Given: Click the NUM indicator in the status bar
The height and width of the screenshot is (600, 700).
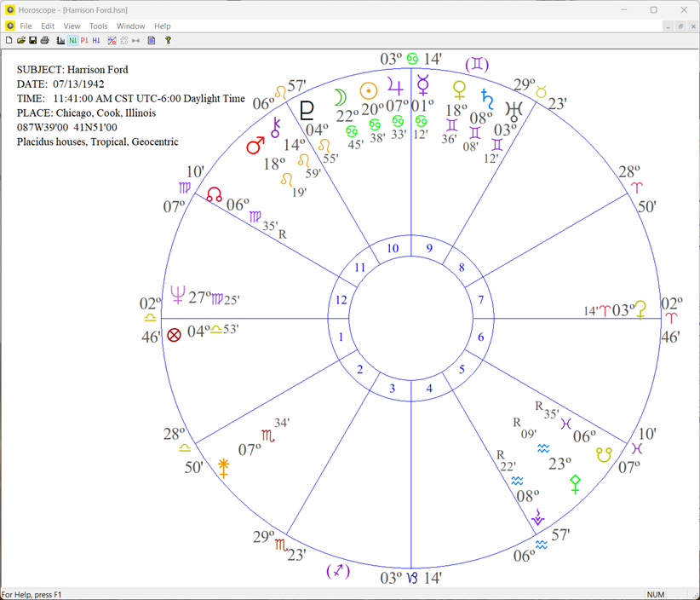Looking at the screenshot, I should tap(656, 594).
